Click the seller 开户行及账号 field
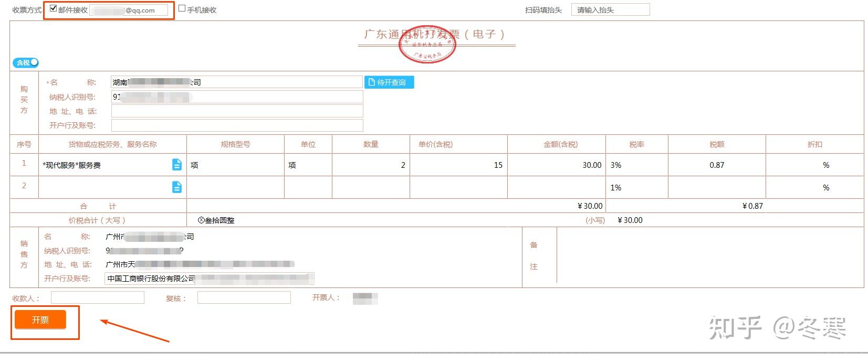868x363 pixels. (210, 279)
